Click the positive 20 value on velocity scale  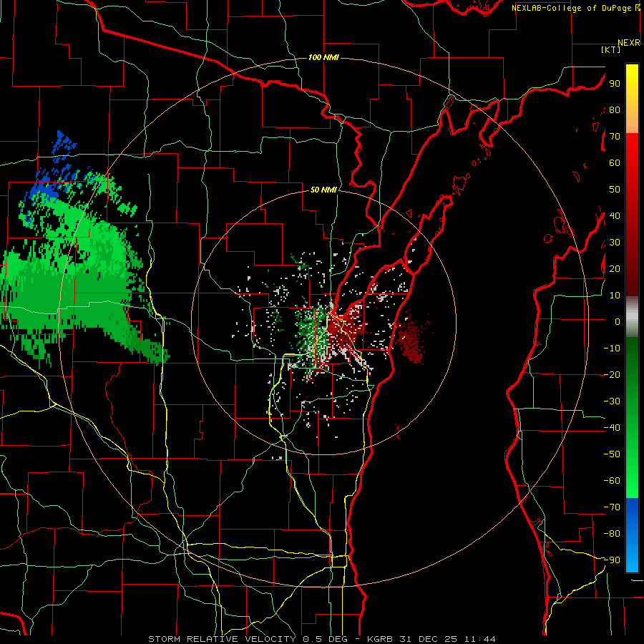(x=615, y=268)
